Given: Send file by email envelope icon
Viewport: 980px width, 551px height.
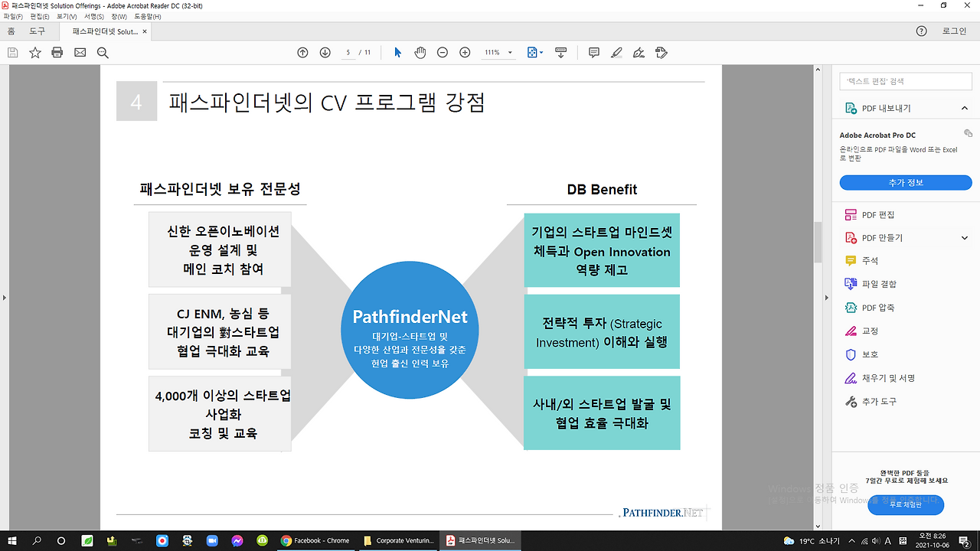Looking at the screenshot, I should pyautogui.click(x=80, y=53).
